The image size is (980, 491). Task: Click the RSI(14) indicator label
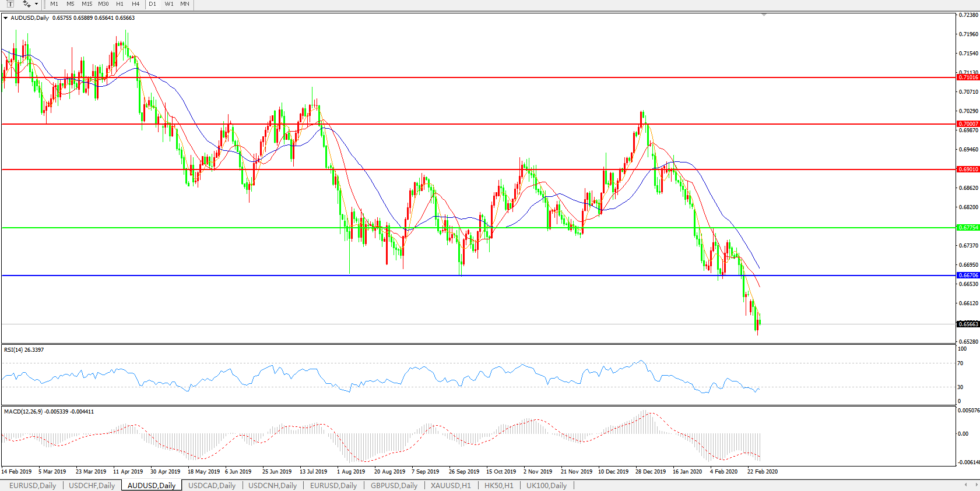(x=23, y=350)
